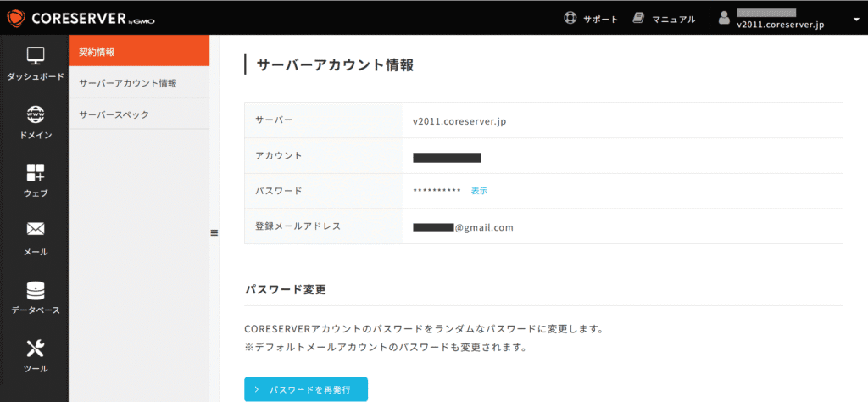This screenshot has width=868, height=402.
Task: Click the redacted account value bar
Action: click(x=447, y=158)
